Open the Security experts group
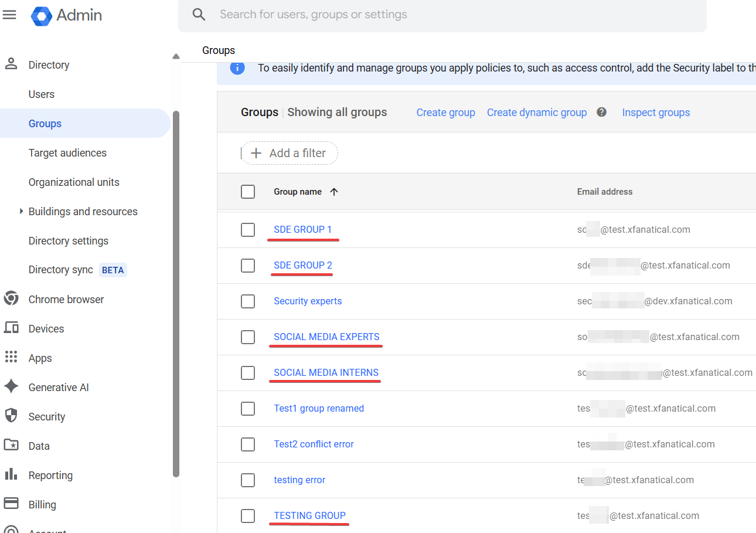Viewport: 756px width, 533px height. coord(308,301)
